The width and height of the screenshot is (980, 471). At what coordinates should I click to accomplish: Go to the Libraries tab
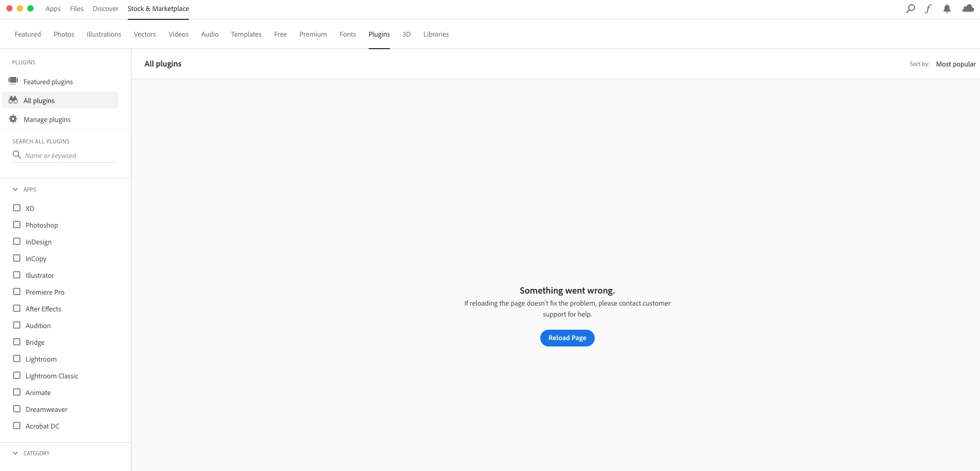coord(436,35)
